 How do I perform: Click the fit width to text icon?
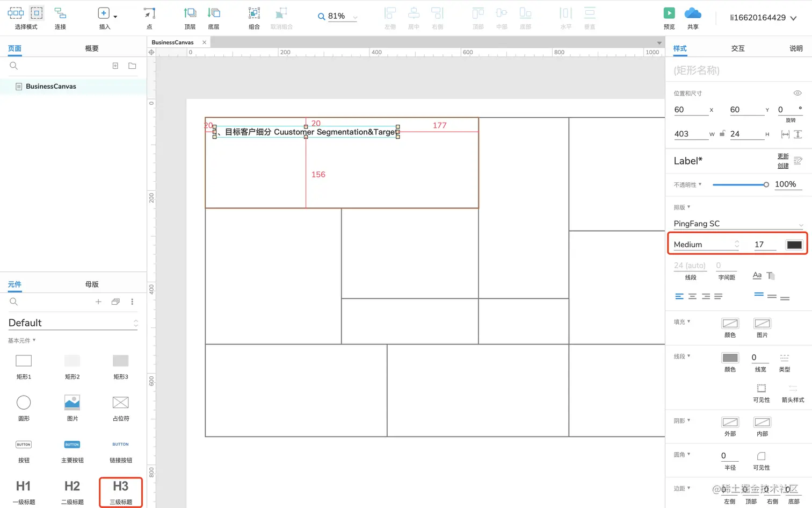(x=785, y=134)
